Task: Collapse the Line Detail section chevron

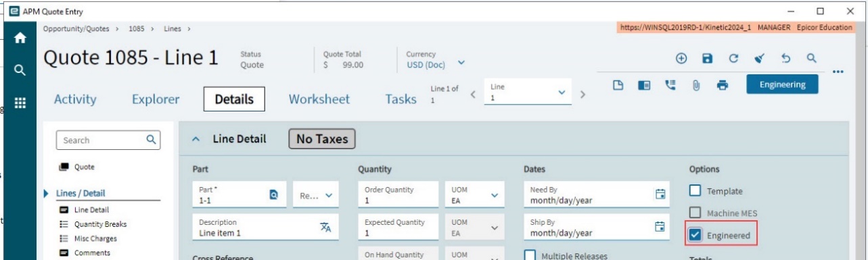Action: click(196, 139)
